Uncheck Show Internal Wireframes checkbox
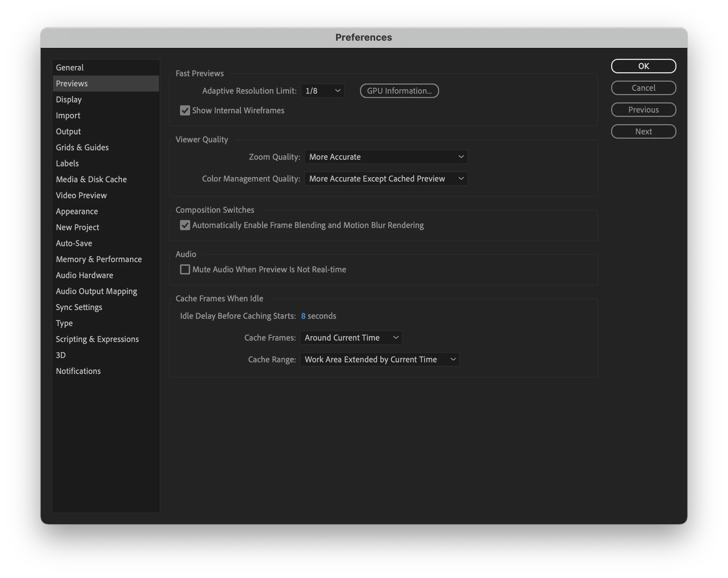The image size is (728, 578). coord(185,110)
